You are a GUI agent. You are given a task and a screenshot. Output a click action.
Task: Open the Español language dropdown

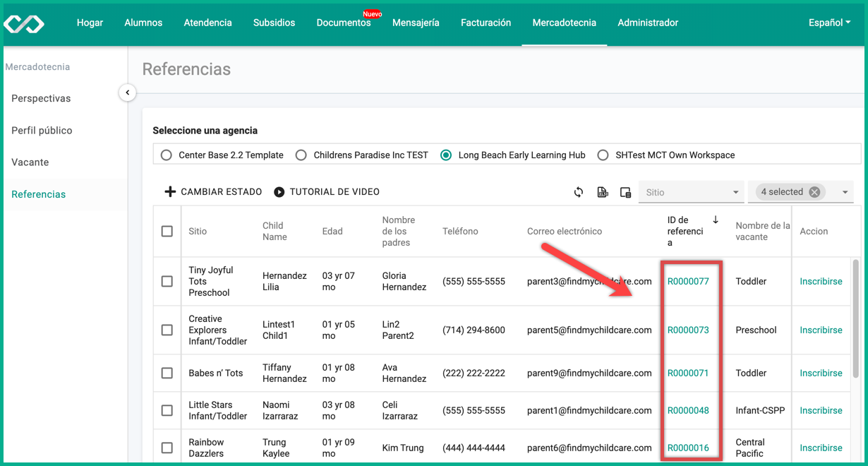[x=829, y=23]
